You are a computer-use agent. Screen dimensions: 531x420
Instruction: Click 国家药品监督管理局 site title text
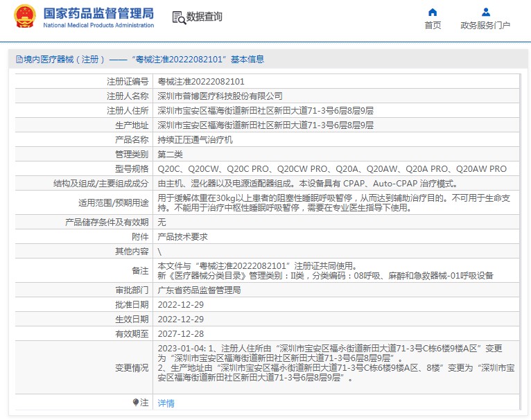[x=98, y=13]
